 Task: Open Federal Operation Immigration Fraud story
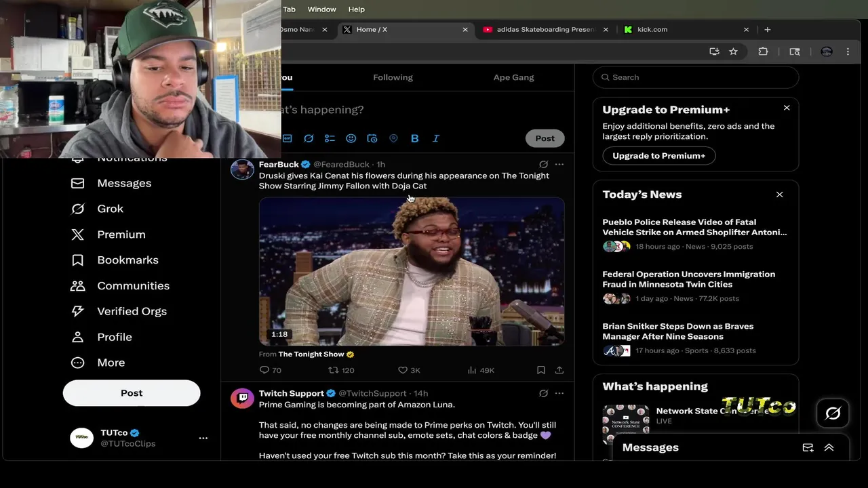[695, 286]
